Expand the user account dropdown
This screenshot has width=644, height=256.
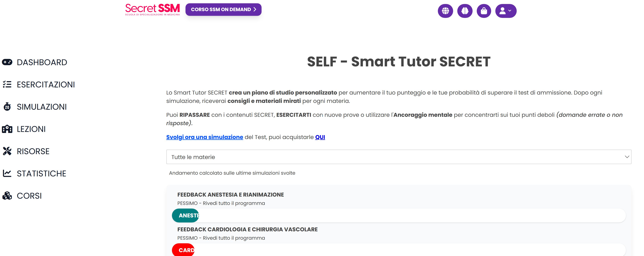(x=506, y=11)
